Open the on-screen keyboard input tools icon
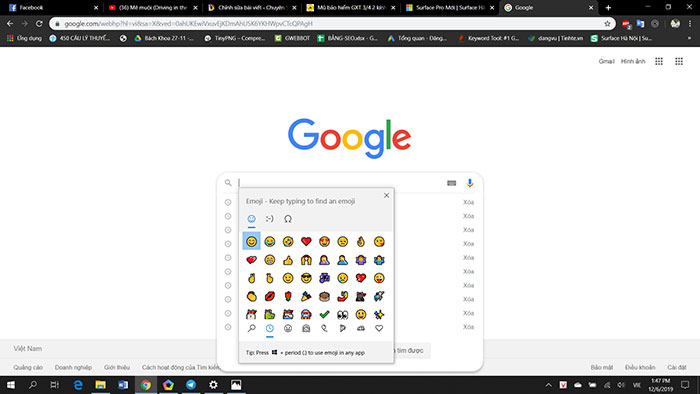 [451, 183]
